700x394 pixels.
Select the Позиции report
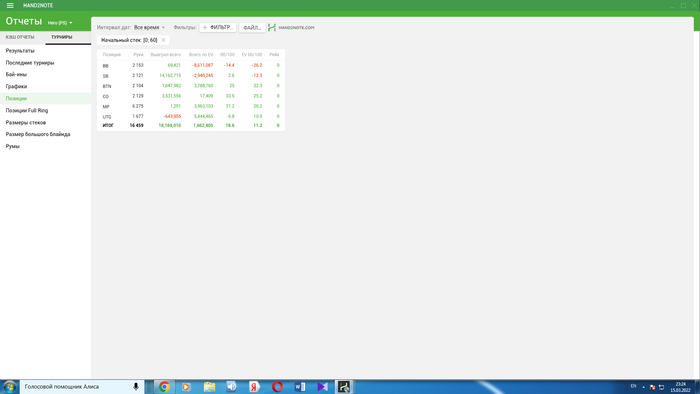pyautogui.click(x=46, y=99)
